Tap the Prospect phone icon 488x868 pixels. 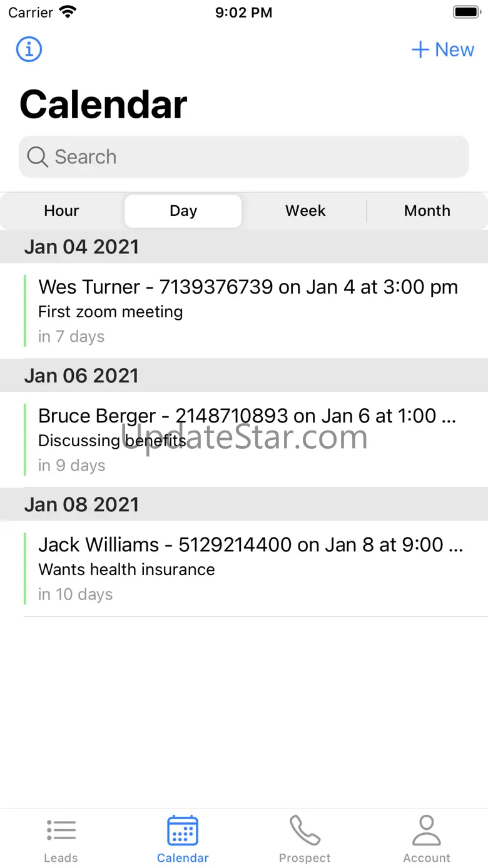click(x=305, y=831)
